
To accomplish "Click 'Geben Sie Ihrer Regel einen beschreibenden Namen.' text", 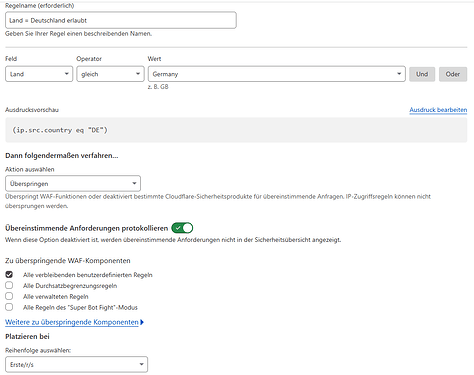I will click(78, 34).
